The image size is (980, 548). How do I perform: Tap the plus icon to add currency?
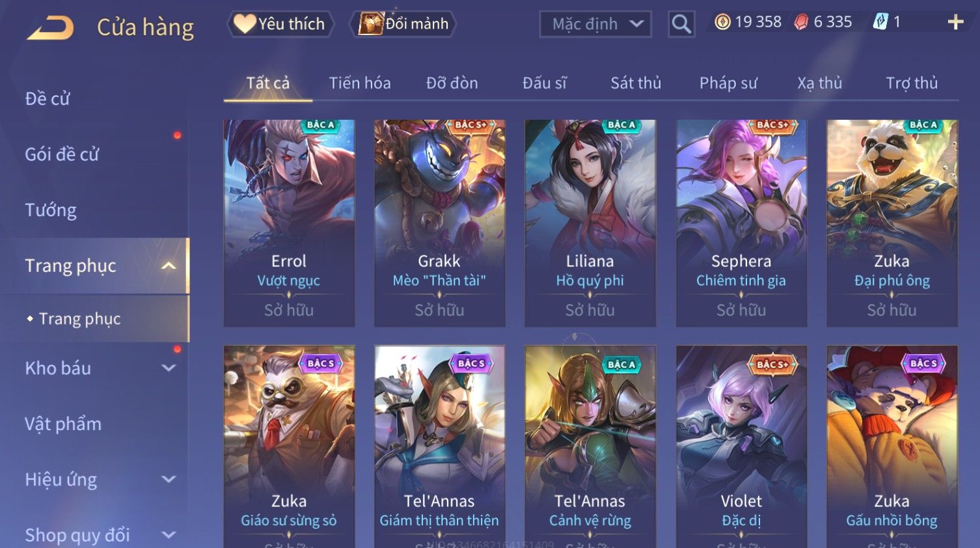pos(955,22)
